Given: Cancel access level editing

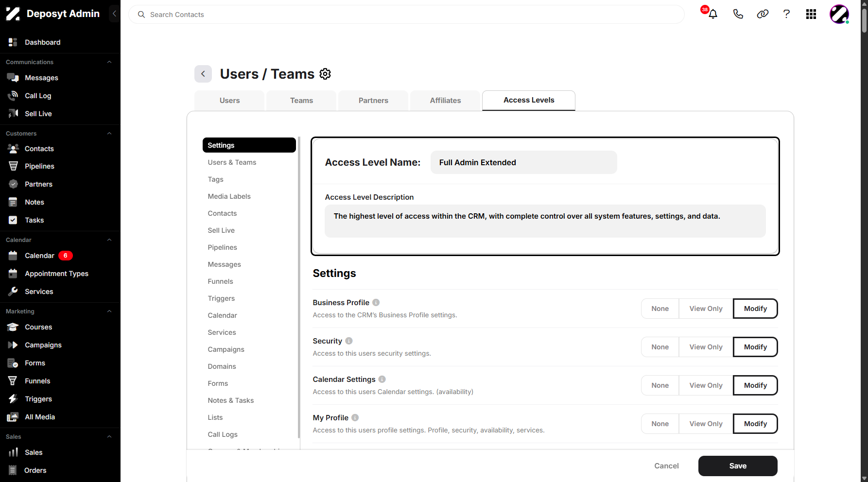Looking at the screenshot, I should pos(666,466).
